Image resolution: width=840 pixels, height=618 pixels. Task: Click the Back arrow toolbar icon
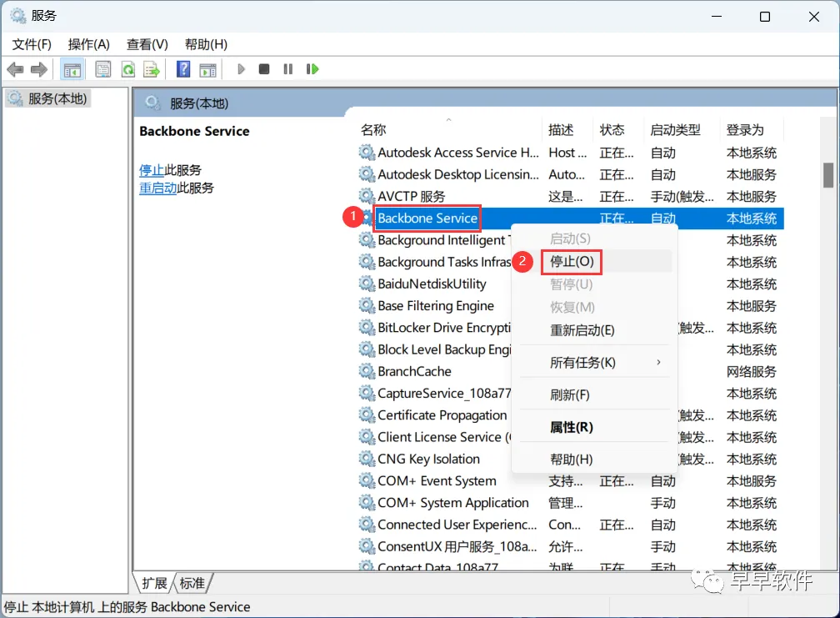click(x=16, y=69)
